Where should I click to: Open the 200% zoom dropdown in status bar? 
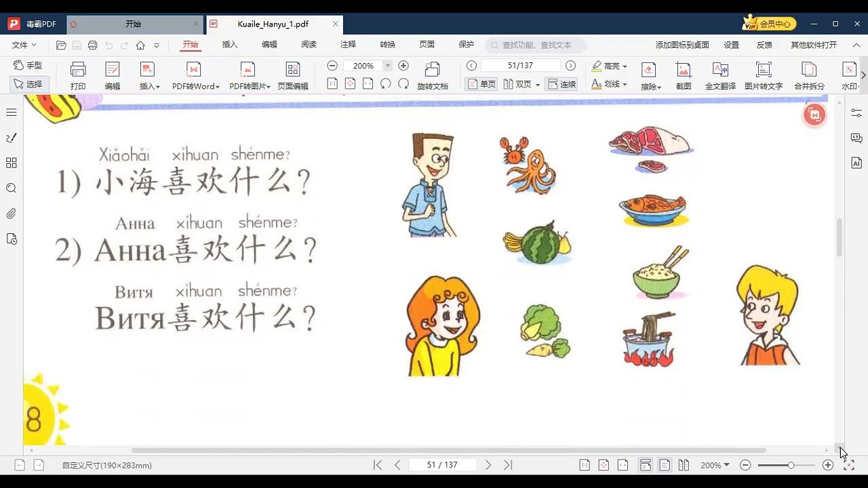click(715, 465)
